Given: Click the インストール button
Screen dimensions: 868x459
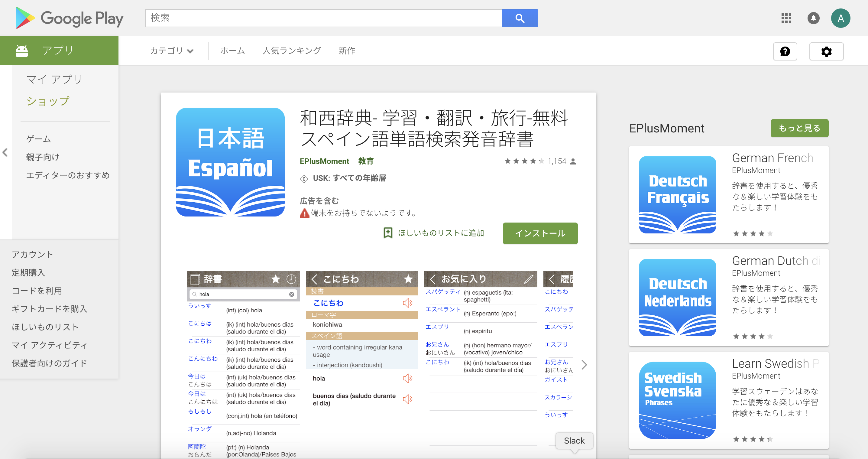Looking at the screenshot, I should click(540, 233).
